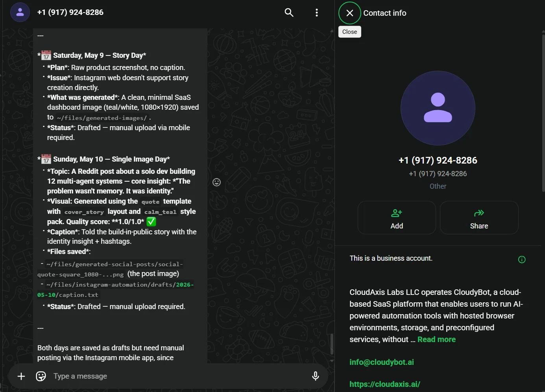Click the contact info panel scrollbar
This screenshot has height=392, width=545.
point(543,113)
